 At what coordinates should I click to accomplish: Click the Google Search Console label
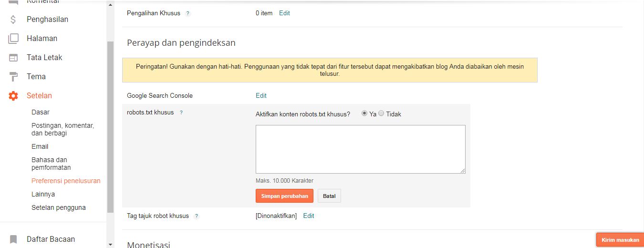tap(160, 96)
